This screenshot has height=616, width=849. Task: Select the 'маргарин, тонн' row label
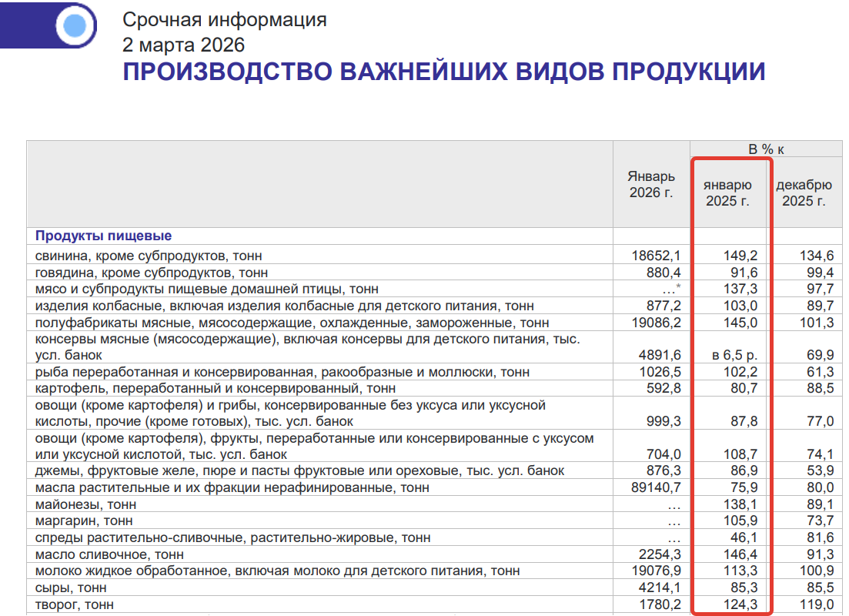click(85, 521)
